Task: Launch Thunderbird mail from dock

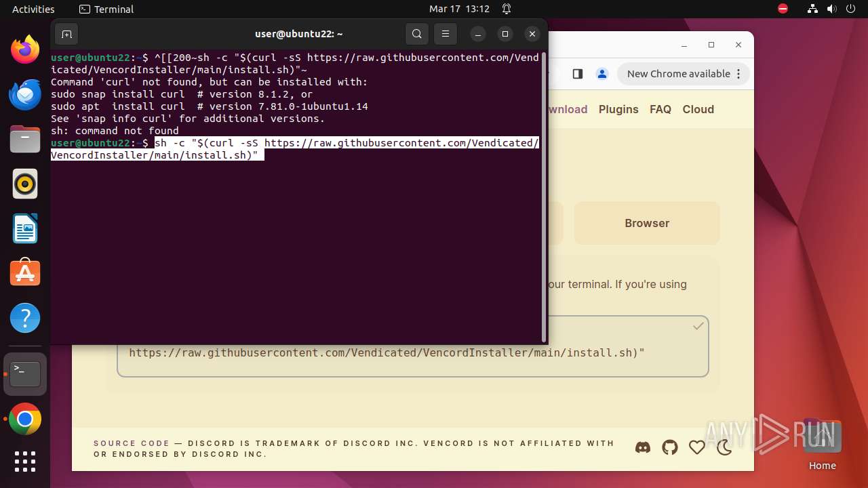Action: click(x=25, y=94)
